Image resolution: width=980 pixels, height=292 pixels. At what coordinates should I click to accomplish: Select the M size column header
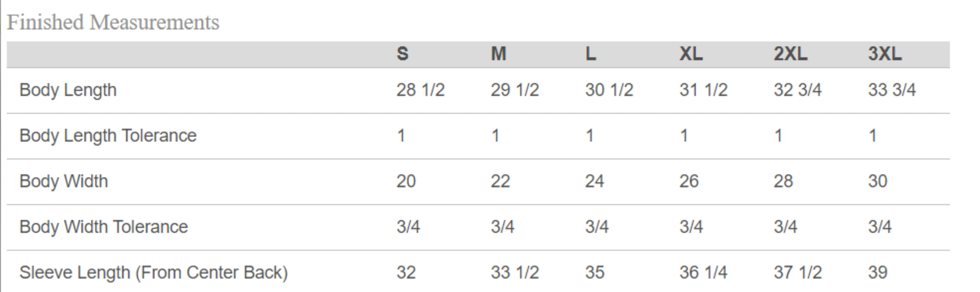[498, 54]
